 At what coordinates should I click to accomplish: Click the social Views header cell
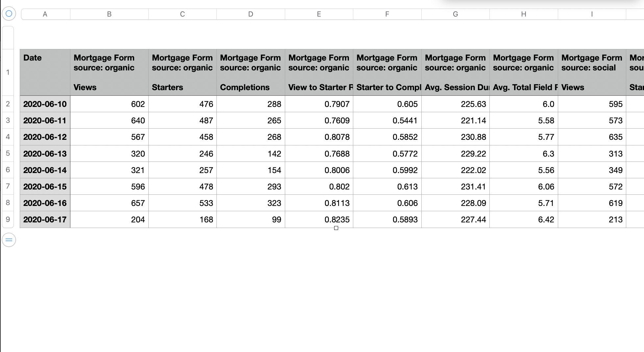coord(592,72)
